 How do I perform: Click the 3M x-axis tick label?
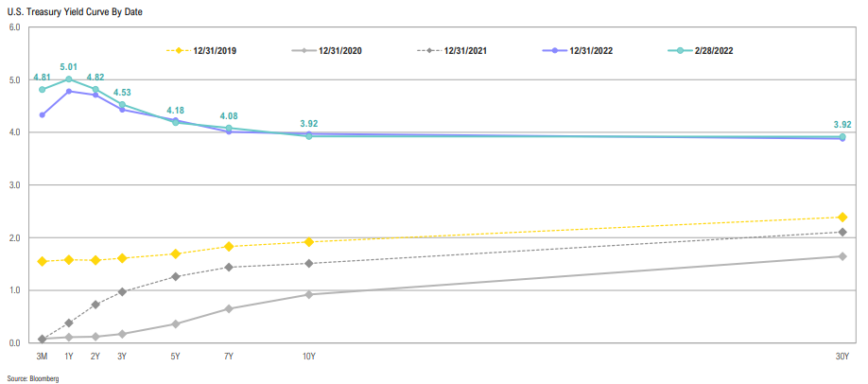pyautogui.click(x=42, y=357)
